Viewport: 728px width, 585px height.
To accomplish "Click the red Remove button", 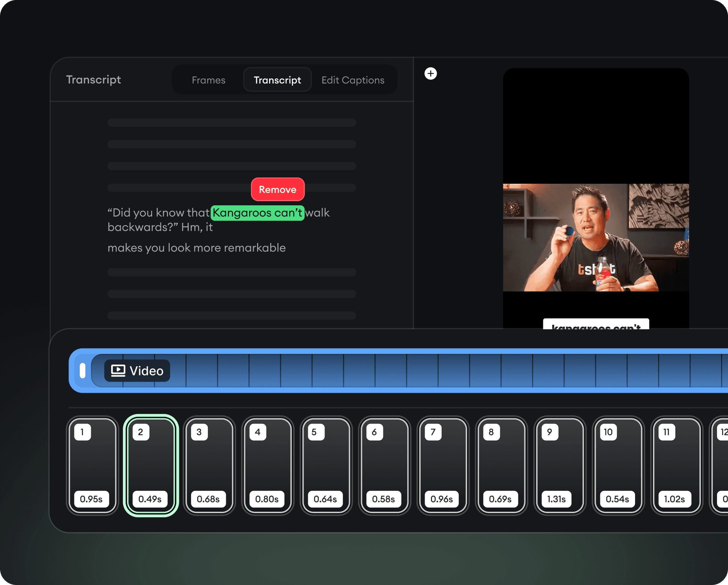I will tap(278, 189).
